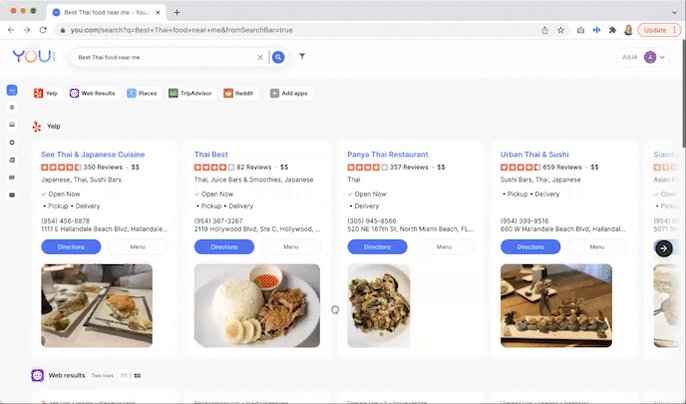Open Panya Thai Restaurant link

coord(388,155)
